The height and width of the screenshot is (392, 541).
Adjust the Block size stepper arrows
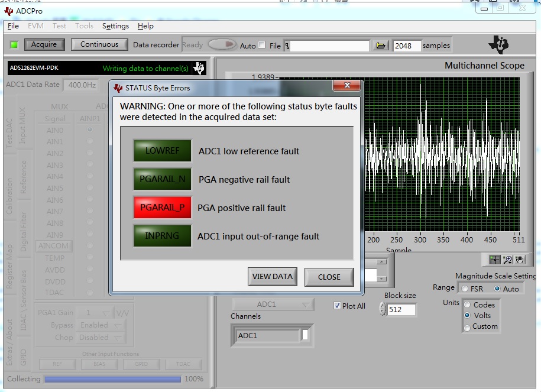coord(383,309)
